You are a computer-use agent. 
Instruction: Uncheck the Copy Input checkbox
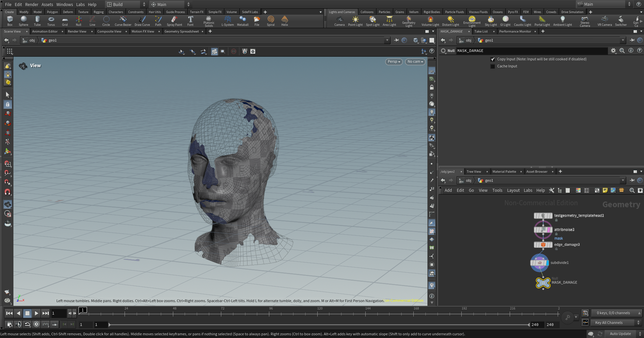(x=493, y=59)
